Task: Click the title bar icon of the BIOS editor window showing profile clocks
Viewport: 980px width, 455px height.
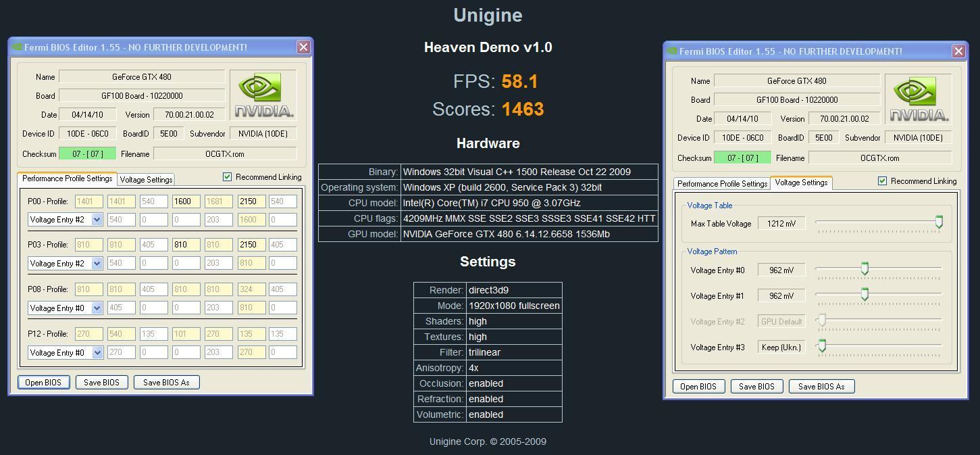Action: (x=17, y=47)
